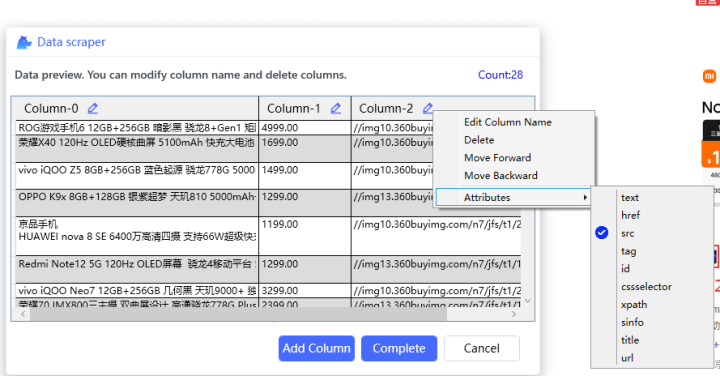The height and width of the screenshot is (376, 720).
Task: Select Move Backward menu entry
Action: coord(501,176)
